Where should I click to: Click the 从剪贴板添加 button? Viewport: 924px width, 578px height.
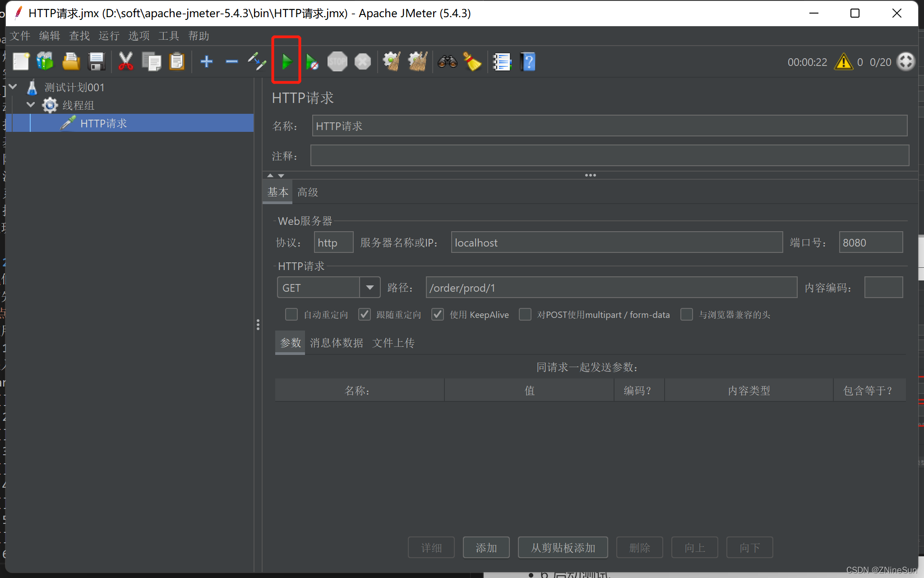pyautogui.click(x=563, y=548)
